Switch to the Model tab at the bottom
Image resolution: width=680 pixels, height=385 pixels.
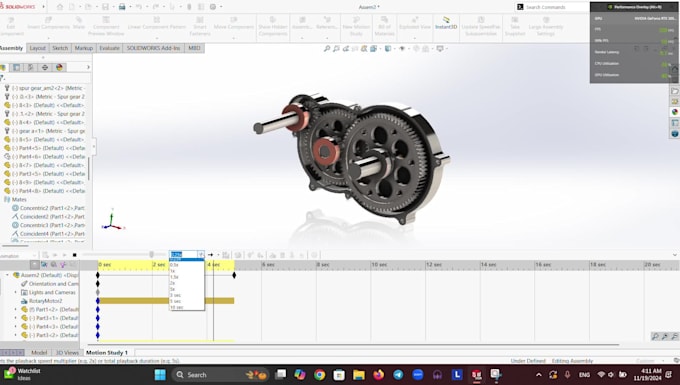[39, 352]
